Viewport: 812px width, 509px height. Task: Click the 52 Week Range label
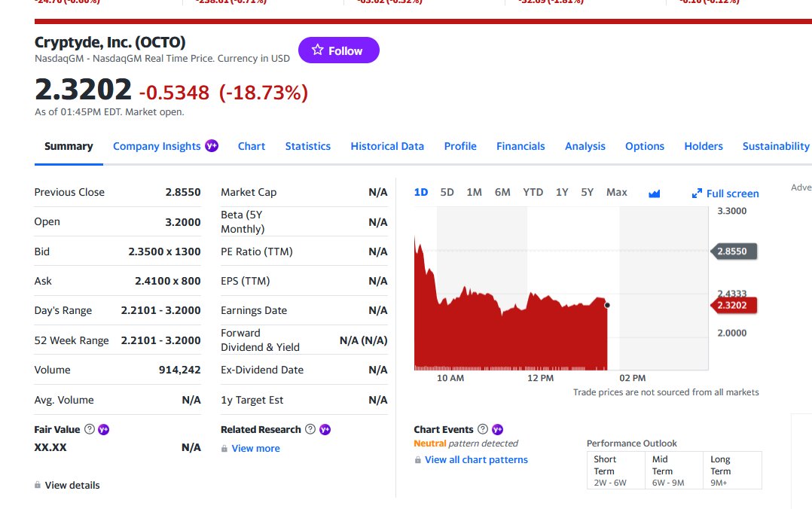point(72,341)
